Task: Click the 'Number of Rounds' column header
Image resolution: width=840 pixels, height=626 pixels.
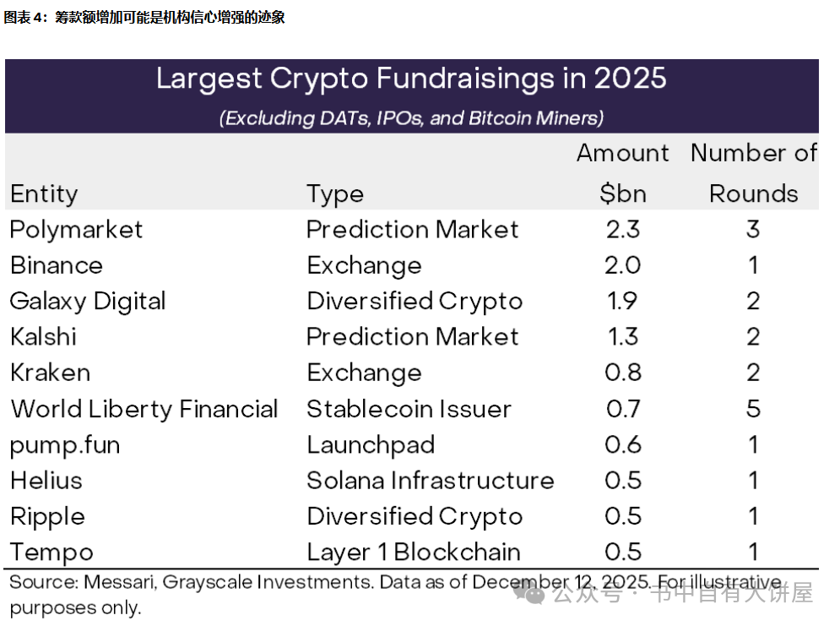Action: pos(753,173)
